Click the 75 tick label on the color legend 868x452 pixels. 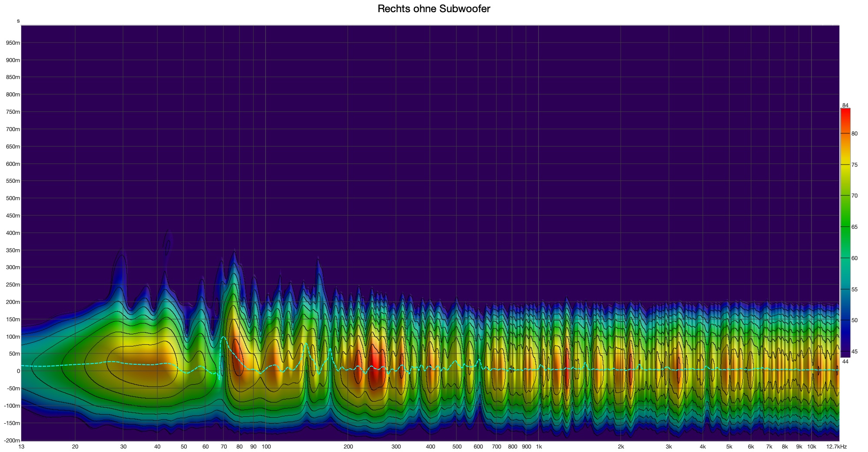click(x=854, y=165)
